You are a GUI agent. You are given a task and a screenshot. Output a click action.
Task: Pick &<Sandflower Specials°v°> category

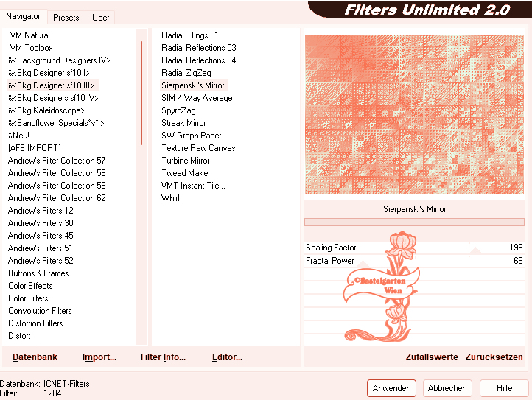56,123
